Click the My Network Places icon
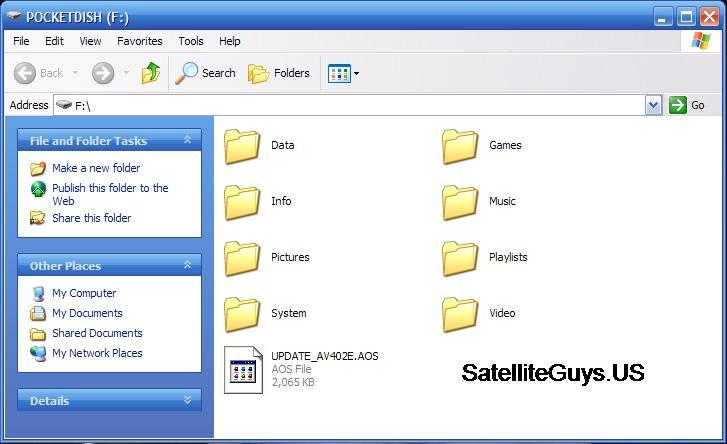Image resolution: width=727 pixels, height=444 pixels. (38, 354)
